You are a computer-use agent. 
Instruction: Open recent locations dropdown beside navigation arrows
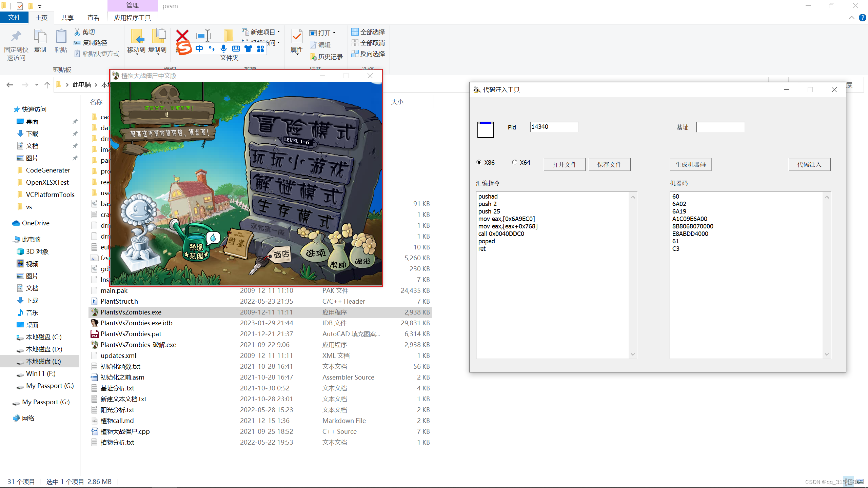37,85
